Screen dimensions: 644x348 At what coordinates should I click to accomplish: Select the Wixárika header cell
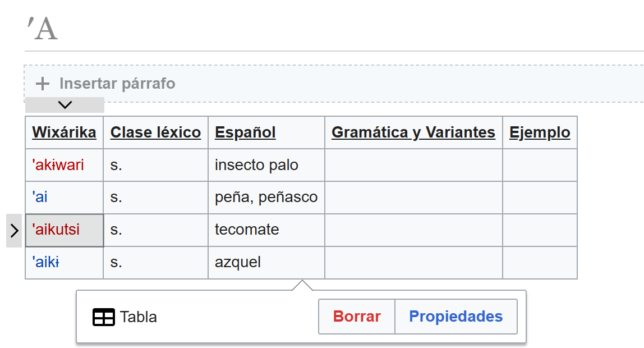click(64, 132)
